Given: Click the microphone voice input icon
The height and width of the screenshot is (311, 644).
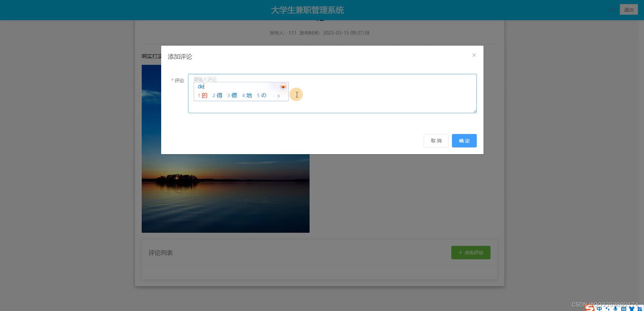Looking at the screenshot, I should coord(615,308).
